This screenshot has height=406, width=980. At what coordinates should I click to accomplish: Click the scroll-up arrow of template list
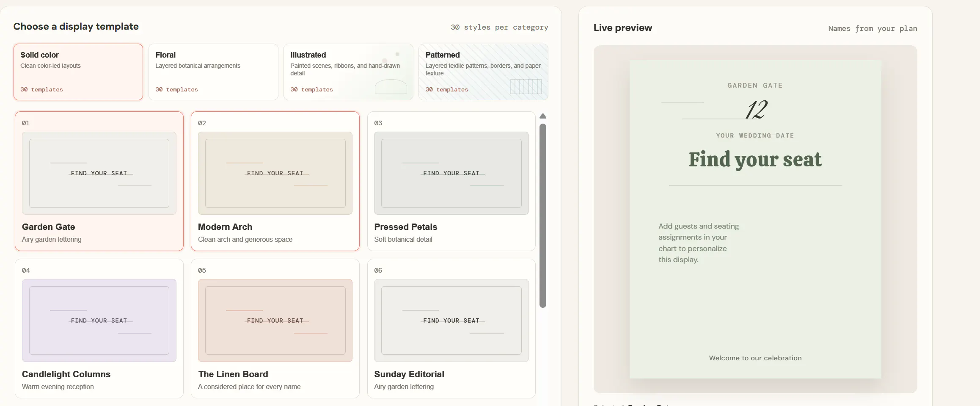tap(543, 116)
